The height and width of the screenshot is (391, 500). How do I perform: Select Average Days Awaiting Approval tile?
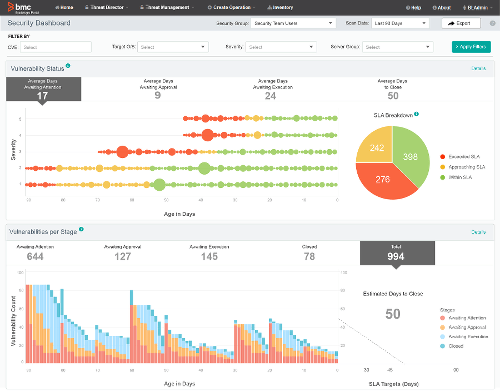[x=158, y=89]
